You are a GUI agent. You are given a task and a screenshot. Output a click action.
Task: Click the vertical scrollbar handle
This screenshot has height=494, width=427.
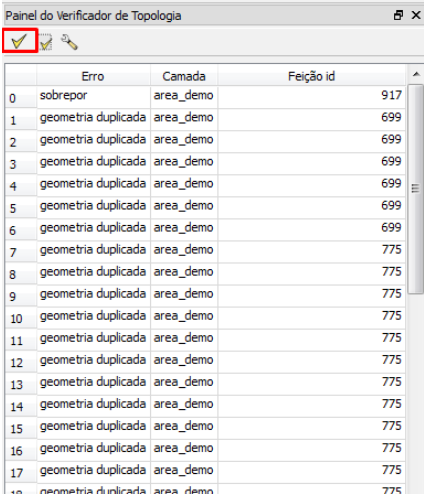click(416, 189)
